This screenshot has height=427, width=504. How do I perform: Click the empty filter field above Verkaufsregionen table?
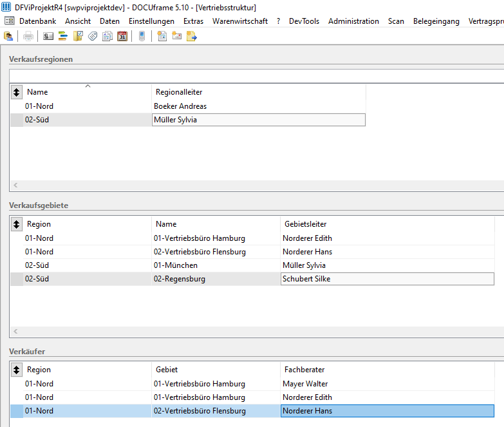[x=256, y=76]
